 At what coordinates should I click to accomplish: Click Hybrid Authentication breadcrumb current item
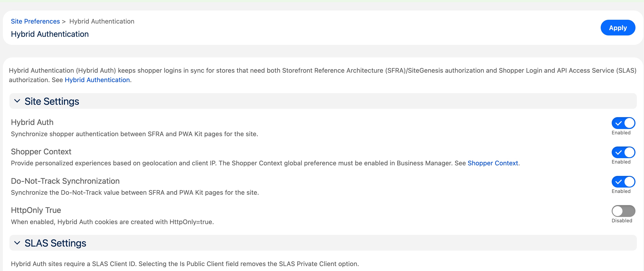(102, 21)
